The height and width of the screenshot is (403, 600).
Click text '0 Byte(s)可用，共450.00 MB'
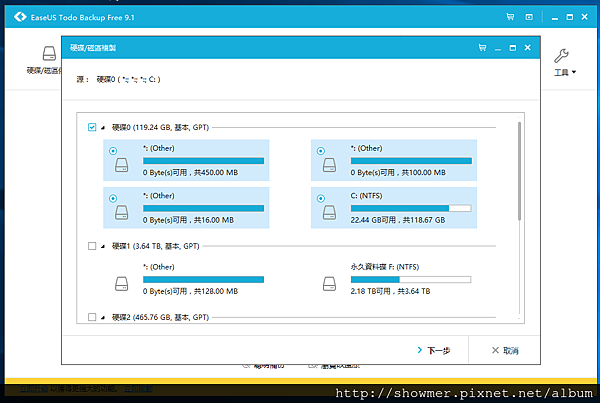(x=190, y=173)
